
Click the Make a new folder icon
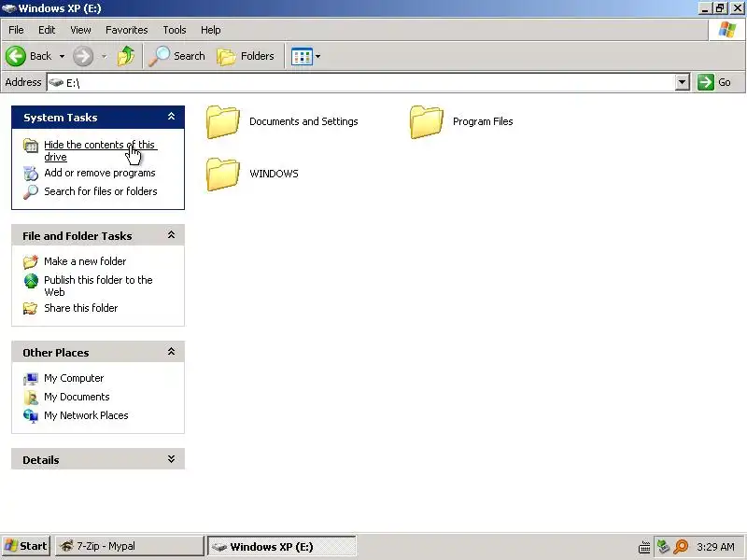click(x=31, y=261)
